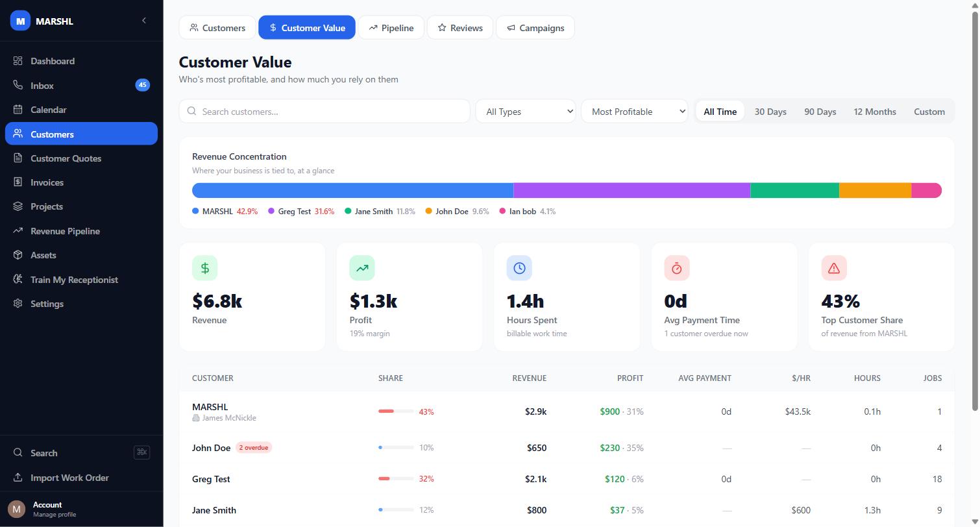Click the blue clock Hours Spent icon
Image resolution: width=980 pixels, height=527 pixels.
point(519,268)
